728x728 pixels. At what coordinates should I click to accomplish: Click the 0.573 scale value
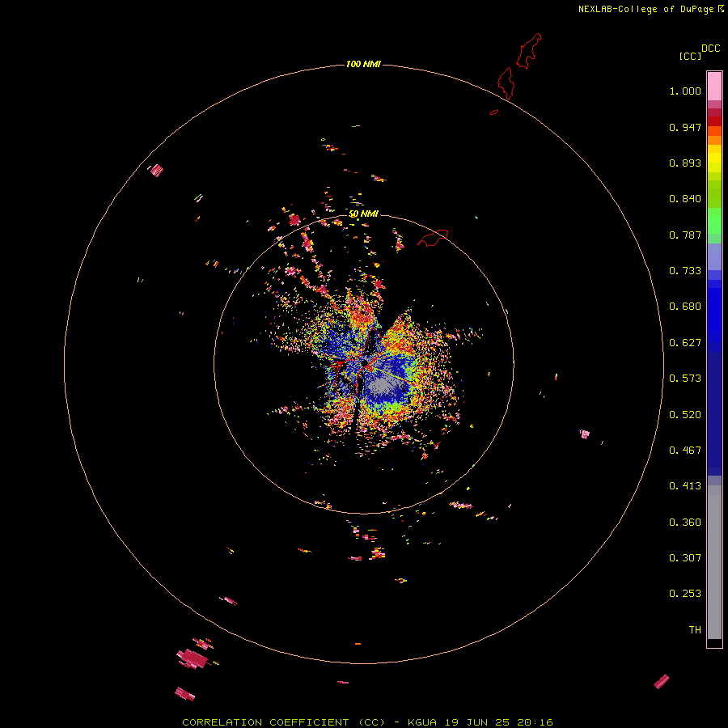coord(685,379)
